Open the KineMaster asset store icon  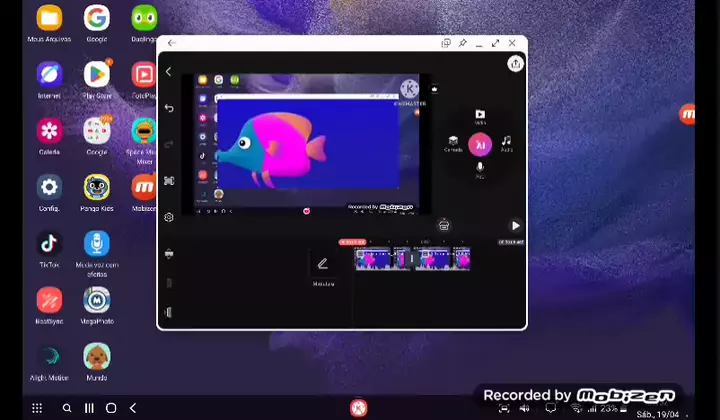tap(444, 225)
